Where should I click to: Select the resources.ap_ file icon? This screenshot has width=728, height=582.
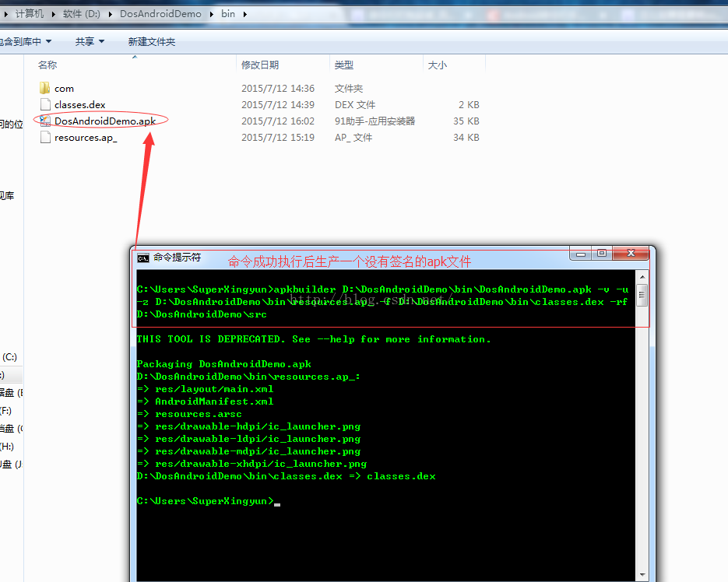point(44,138)
